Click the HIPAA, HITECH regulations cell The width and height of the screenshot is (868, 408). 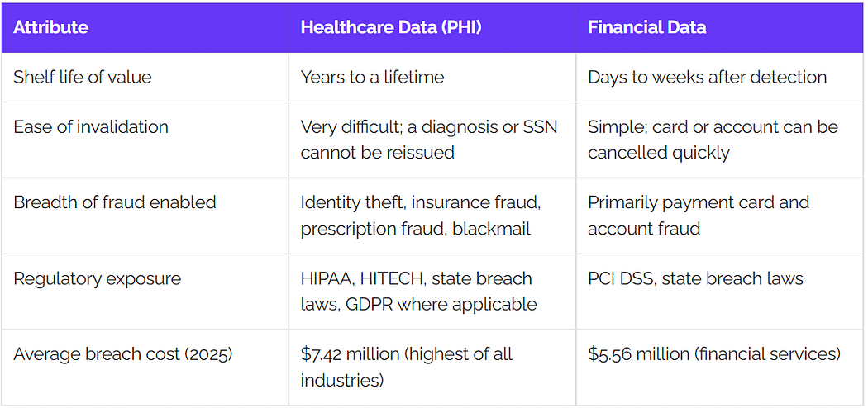click(432, 292)
